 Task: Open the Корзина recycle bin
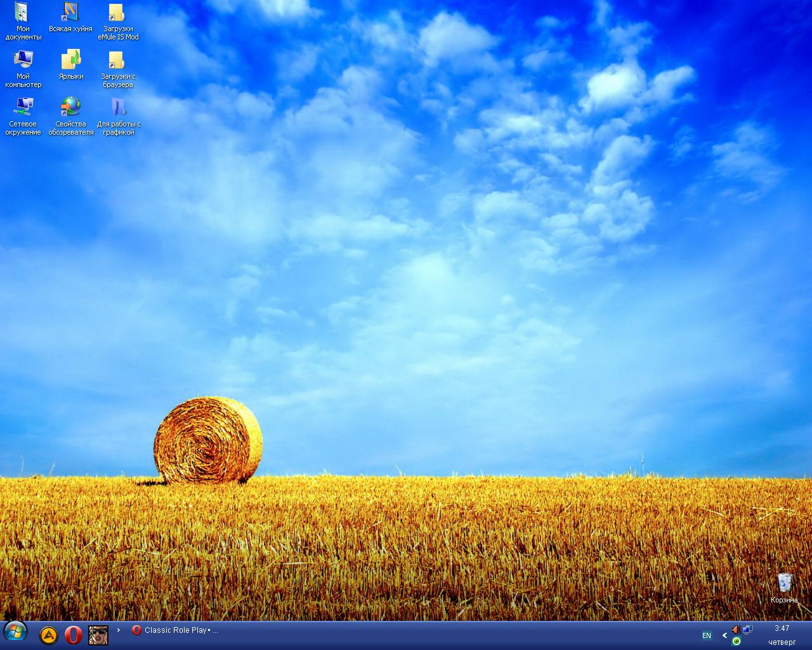[x=785, y=588]
